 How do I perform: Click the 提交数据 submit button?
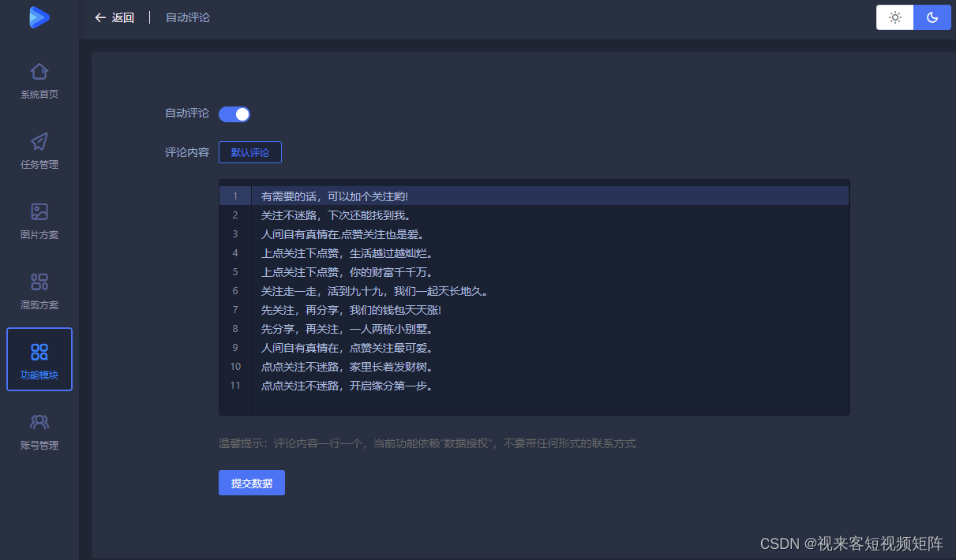pos(251,482)
